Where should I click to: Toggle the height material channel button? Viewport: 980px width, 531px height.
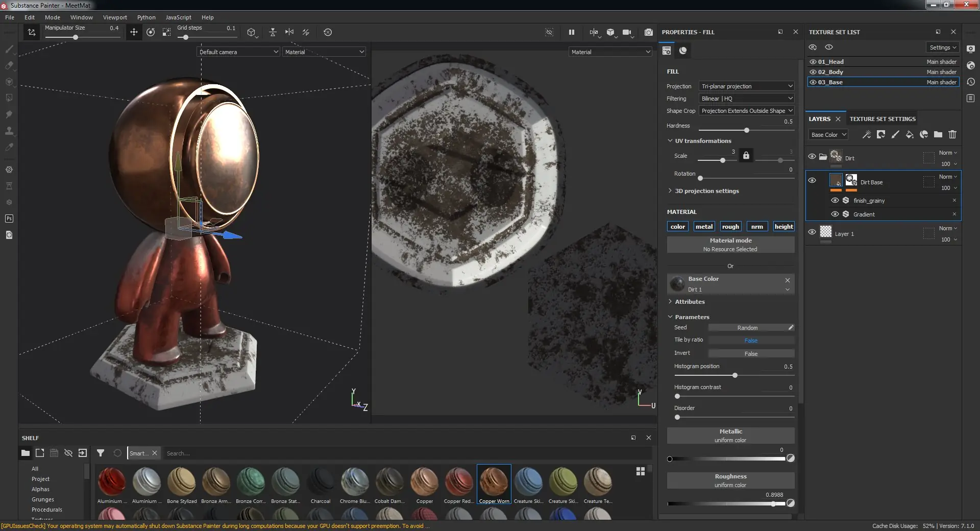tap(783, 227)
